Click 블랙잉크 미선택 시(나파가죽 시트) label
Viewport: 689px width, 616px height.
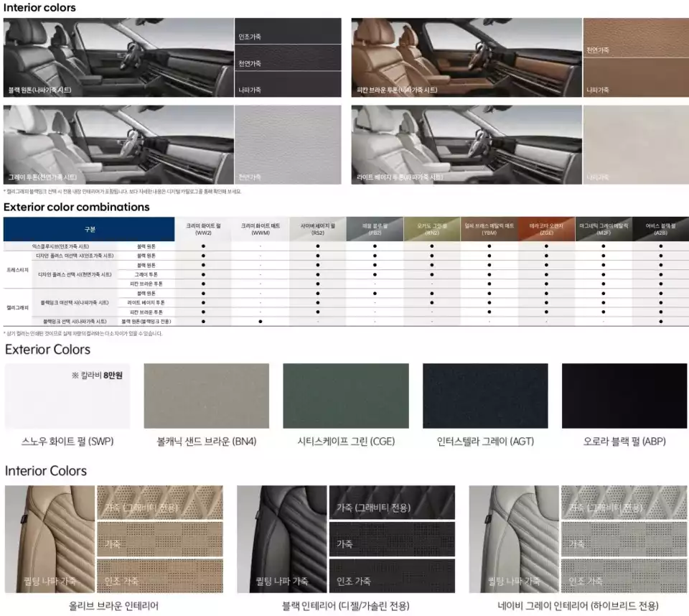(75, 302)
